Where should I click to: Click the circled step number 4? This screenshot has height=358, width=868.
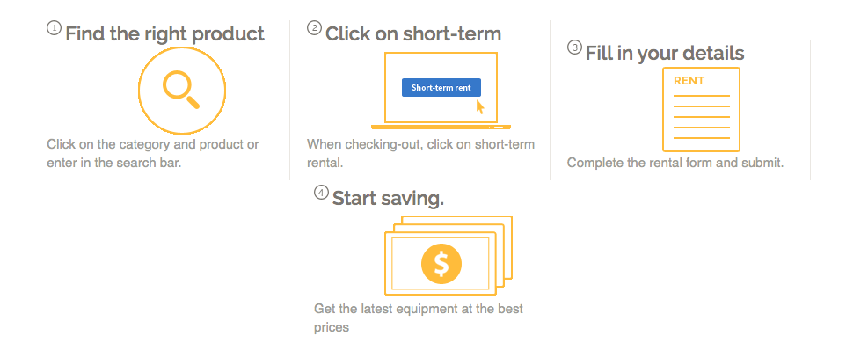point(321,192)
